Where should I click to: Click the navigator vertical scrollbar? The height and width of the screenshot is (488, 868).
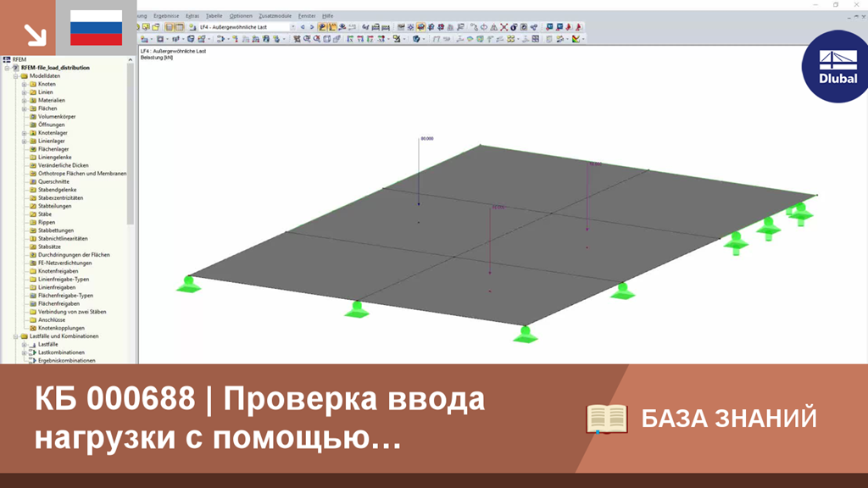pos(131,144)
